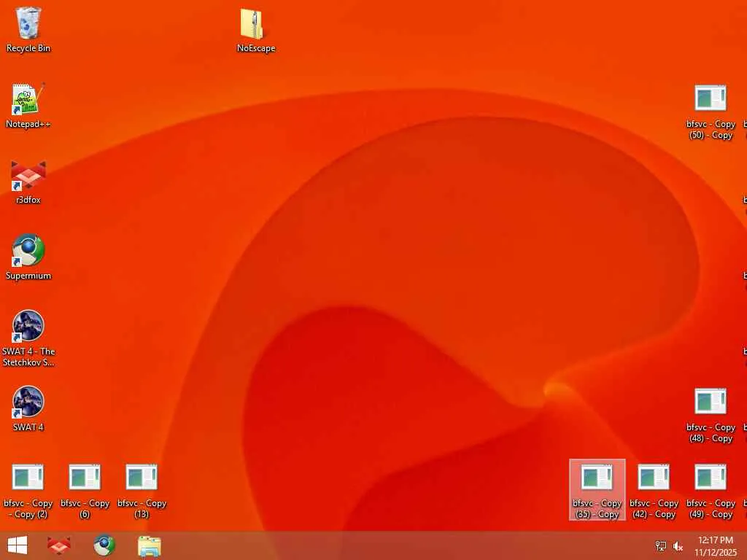747x560 pixels.
Task: Click the "Recycle Bin" label text
Action: (28, 48)
